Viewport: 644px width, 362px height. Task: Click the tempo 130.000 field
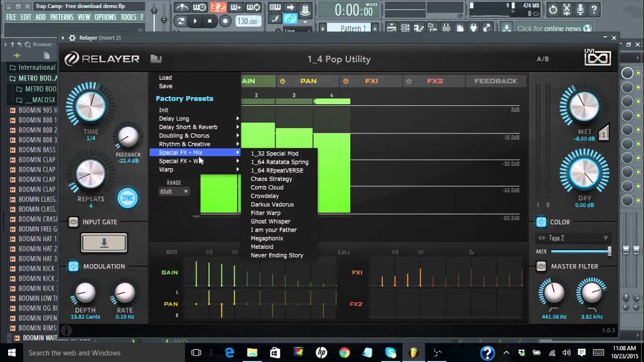tap(248, 21)
